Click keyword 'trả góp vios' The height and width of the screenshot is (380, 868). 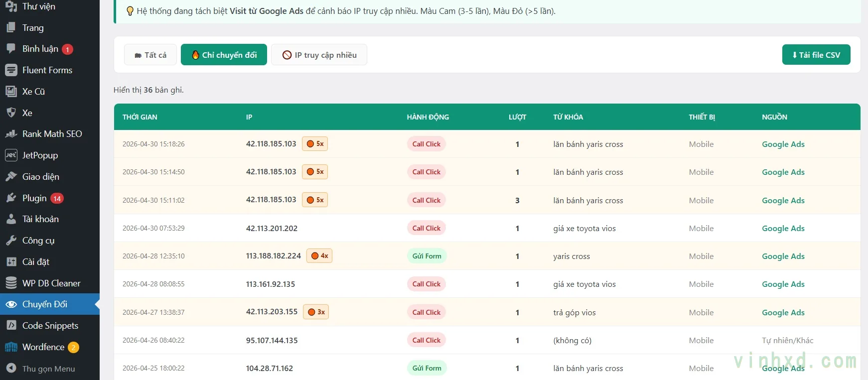tap(575, 312)
